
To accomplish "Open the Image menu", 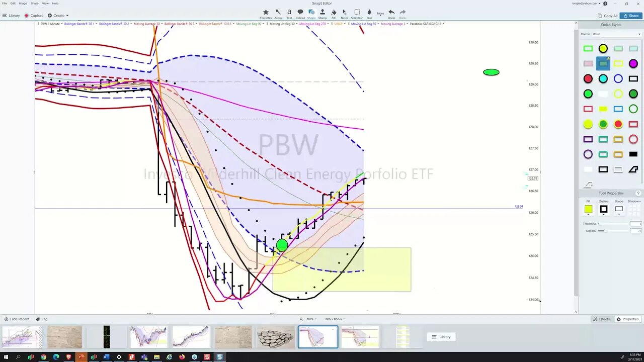I will pos(23,3).
